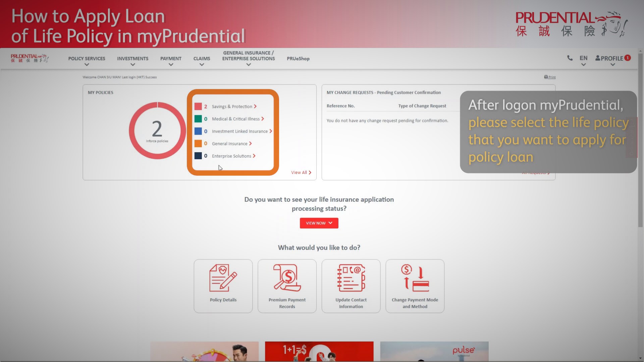644x362 pixels.
Task: Click orange General Insurance color square
Action: [198, 144]
